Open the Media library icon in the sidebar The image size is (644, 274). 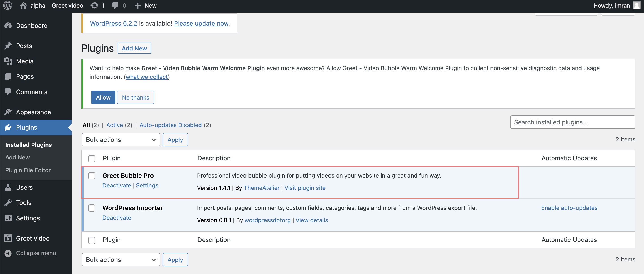pyautogui.click(x=8, y=61)
